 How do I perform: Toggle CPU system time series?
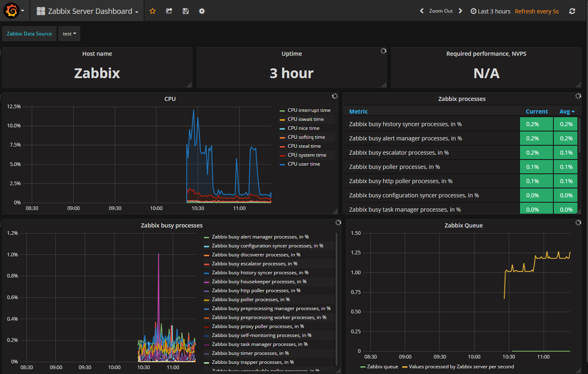point(307,155)
